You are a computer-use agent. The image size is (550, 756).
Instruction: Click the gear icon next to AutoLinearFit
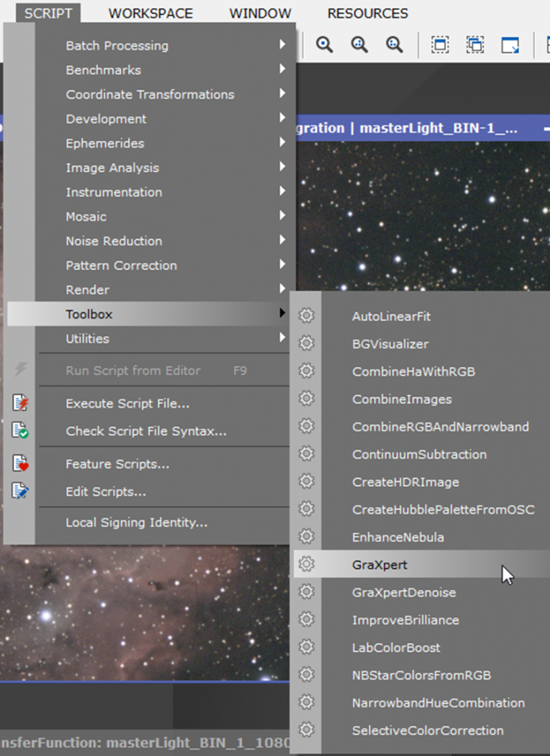coord(306,316)
